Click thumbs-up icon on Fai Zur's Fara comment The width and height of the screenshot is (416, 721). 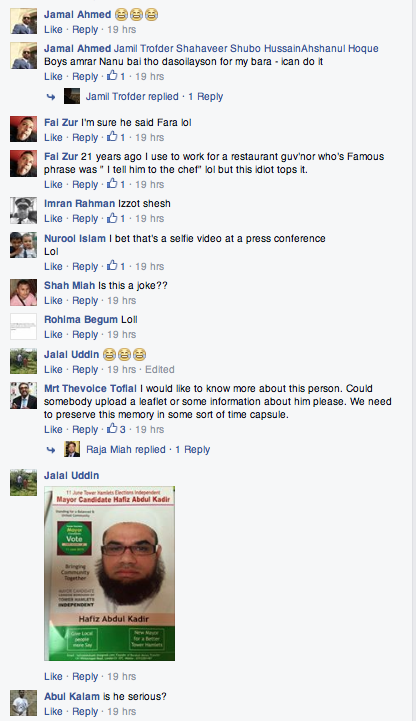[x=112, y=137]
